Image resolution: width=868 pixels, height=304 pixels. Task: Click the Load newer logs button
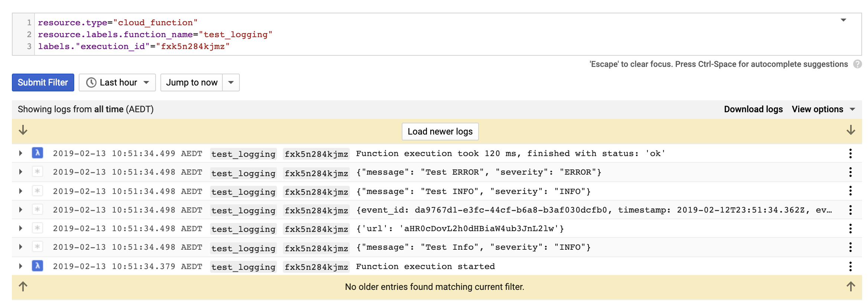click(440, 132)
